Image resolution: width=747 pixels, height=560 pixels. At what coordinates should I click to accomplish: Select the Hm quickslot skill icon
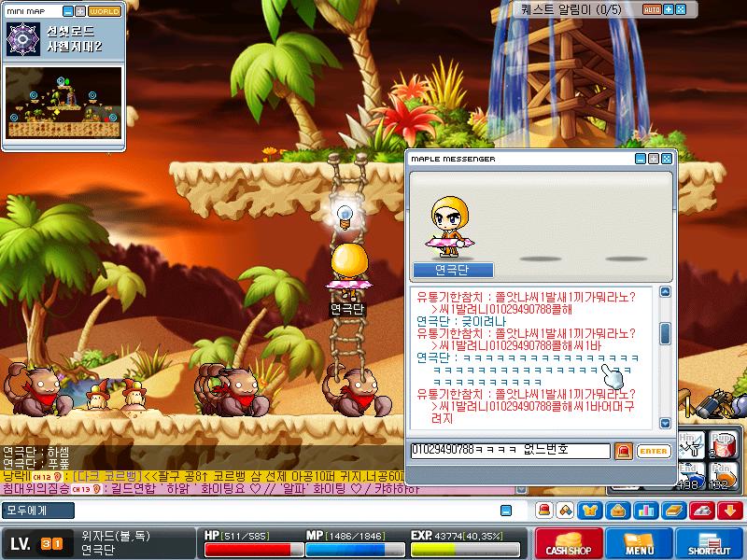(x=691, y=444)
